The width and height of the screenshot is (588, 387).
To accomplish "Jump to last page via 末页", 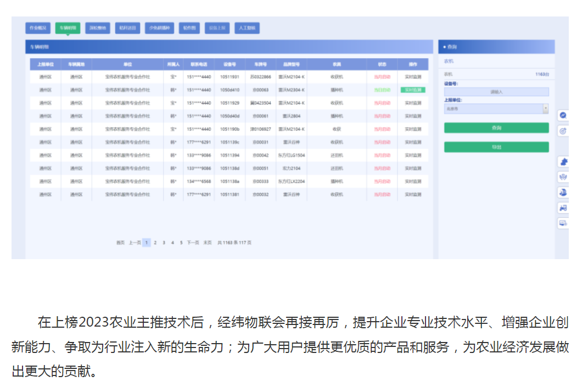I will coord(208,243).
